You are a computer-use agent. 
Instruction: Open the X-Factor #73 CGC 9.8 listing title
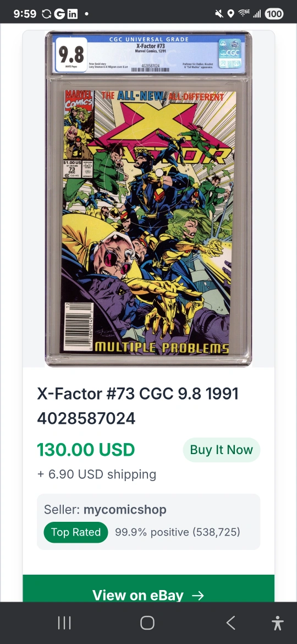tap(138, 406)
